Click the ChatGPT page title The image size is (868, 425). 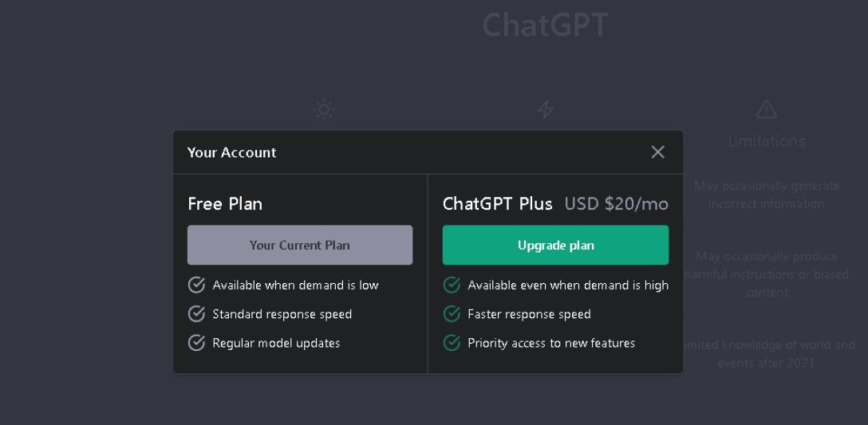click(545, 26)
